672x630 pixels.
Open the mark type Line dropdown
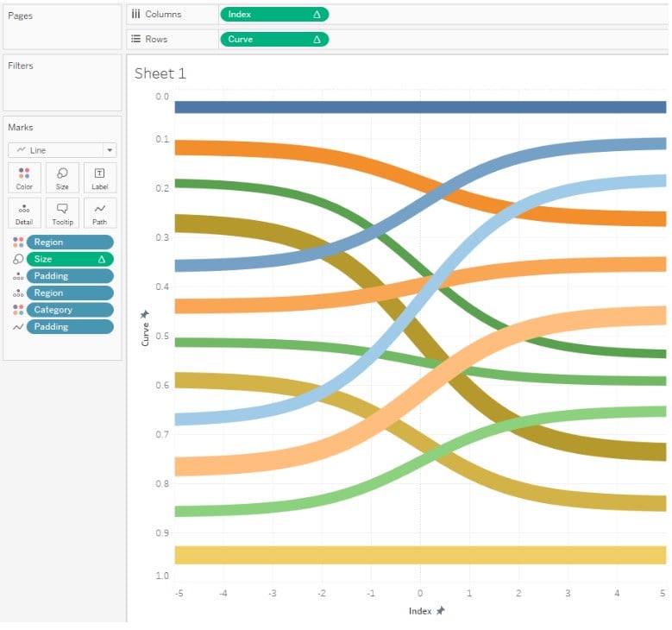[62, 150]
